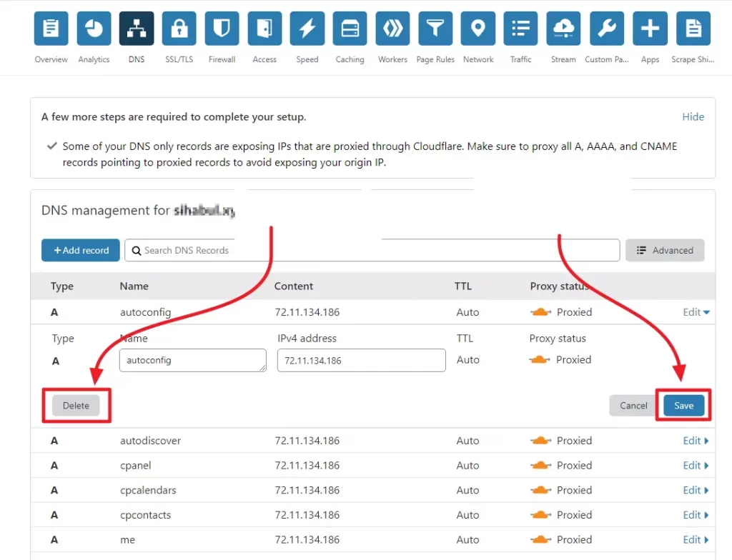732x560 pixels.
Task: Select the DNS network icon
Action: 137,29
